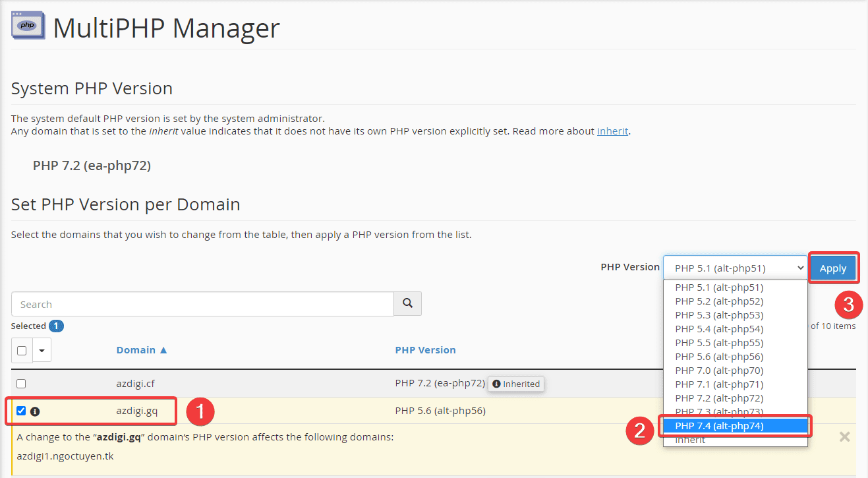Select PHP 7.2 (alt-php72) in dropdown list
The width and height of the screenshot is (868, 478).
[719, 398]
